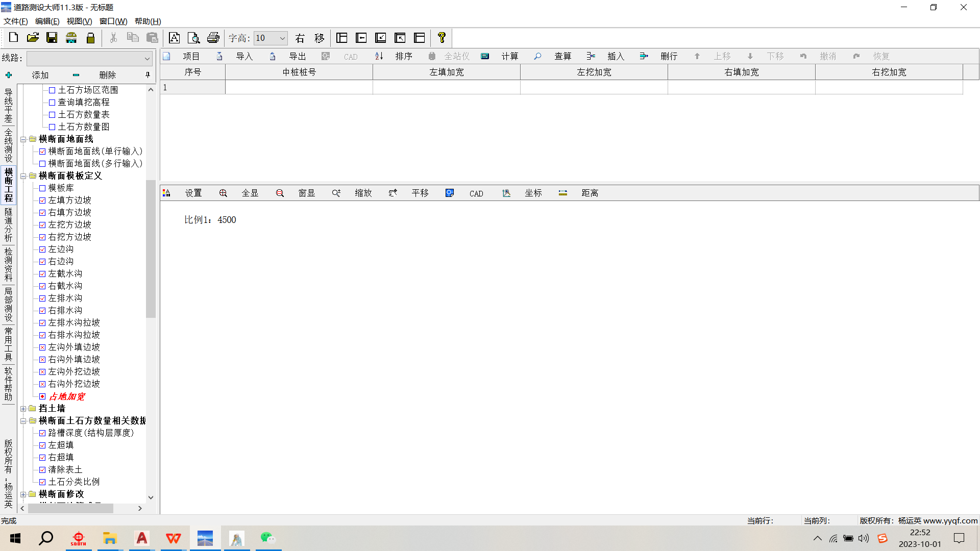The width and height of the screenshot is (980, 551).
Task: Expand the 挡土墙 tree folder
Action: pos(23,409)
